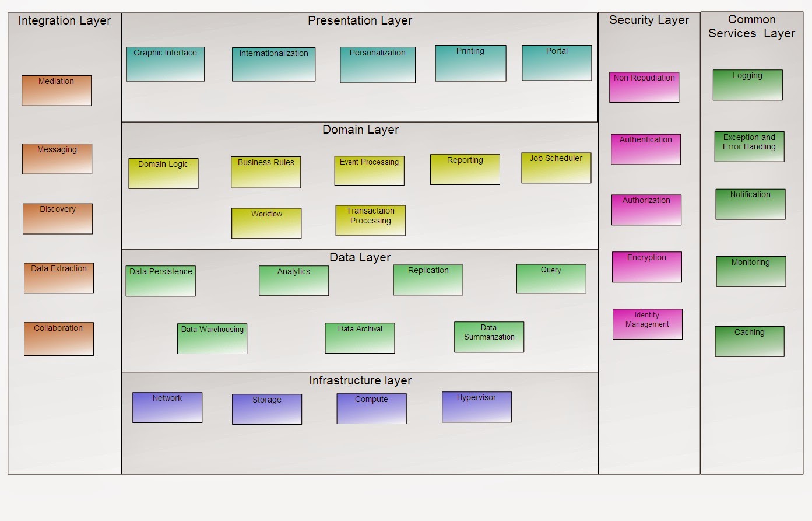The image size is (812, 521).
Task: Expand the Domain Layer section
Action: (360, 130)
